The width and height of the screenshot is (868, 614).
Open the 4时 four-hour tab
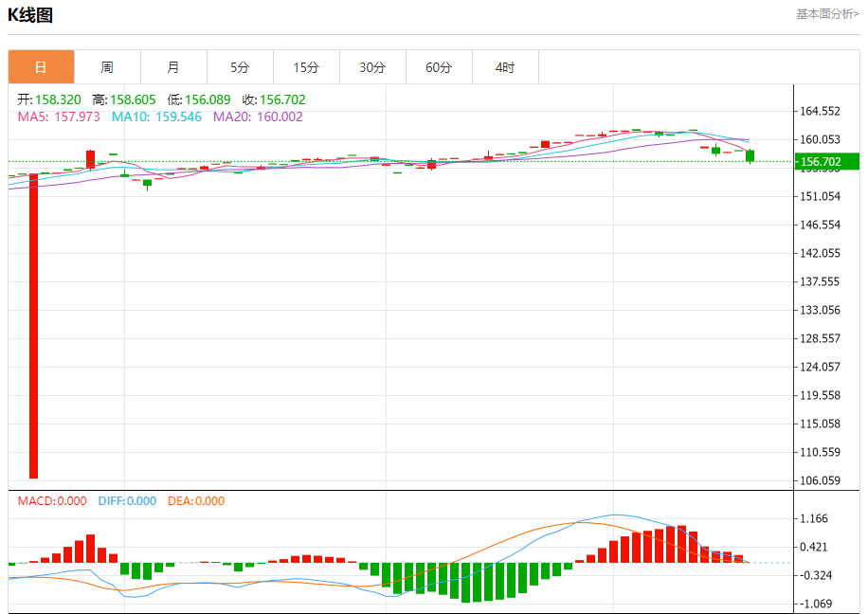(x=505, y=67)
